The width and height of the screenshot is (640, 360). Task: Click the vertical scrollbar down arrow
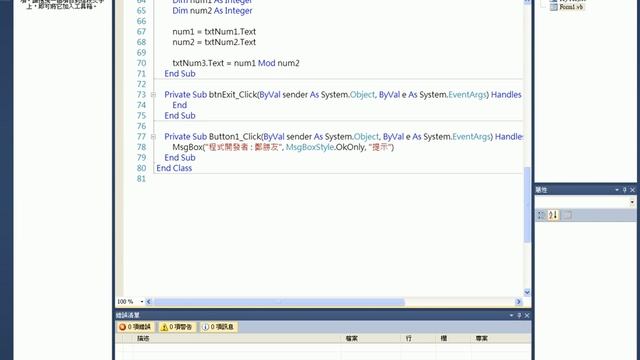tap(527, 292)
